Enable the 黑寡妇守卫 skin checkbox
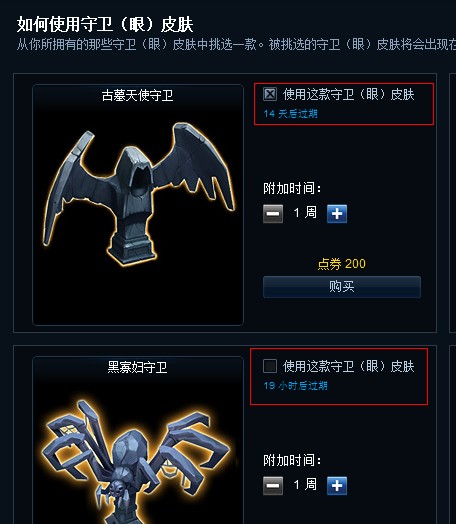Viewport: 456px width, 524px height. [270, 366]
